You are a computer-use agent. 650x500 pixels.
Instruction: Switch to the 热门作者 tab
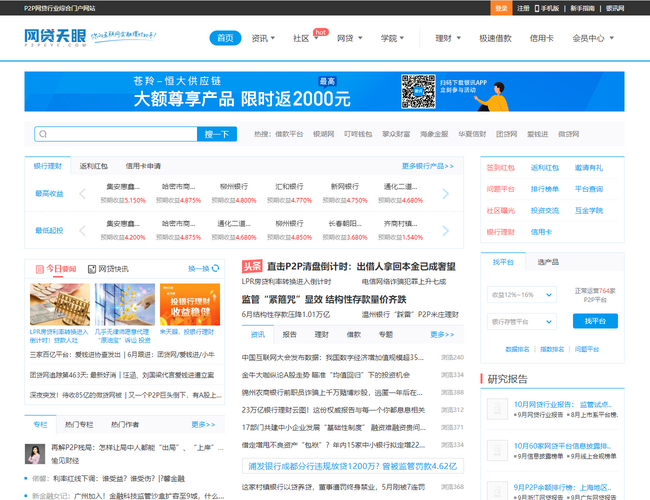coord(125,425)
